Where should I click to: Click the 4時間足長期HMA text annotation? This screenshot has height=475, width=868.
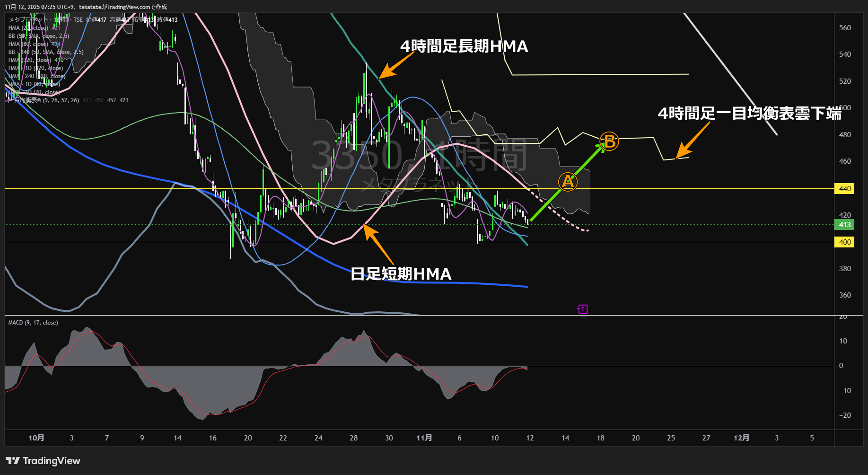(x=464, y=46)
